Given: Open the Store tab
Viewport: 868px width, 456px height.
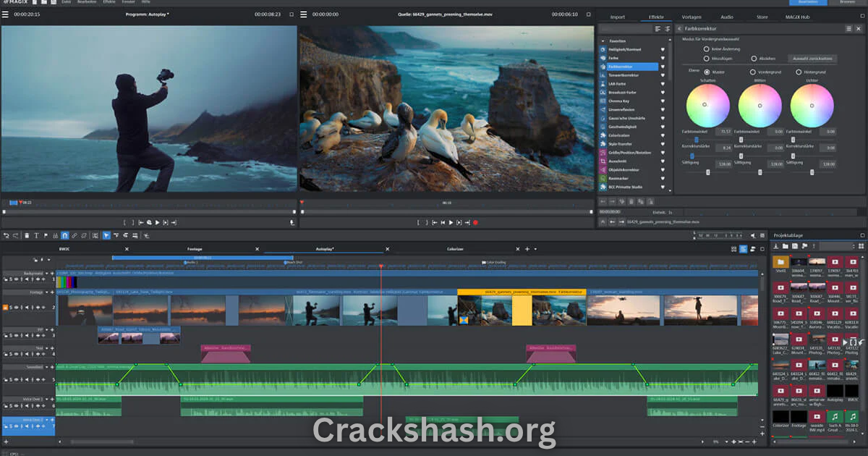Looking at the screenshot, I should pyautogui.click(x=762, y=17).
